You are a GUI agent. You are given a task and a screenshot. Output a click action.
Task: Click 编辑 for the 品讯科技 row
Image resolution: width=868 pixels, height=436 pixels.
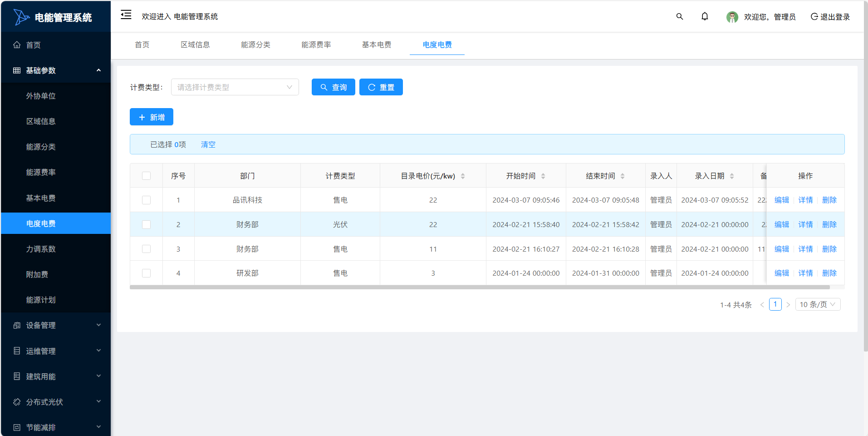(782, 200)
